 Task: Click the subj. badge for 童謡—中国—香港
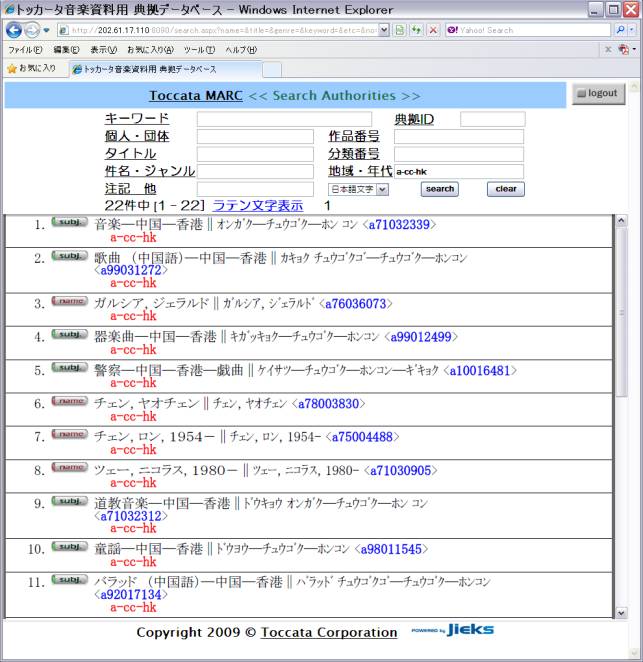(x=70, y=546)
